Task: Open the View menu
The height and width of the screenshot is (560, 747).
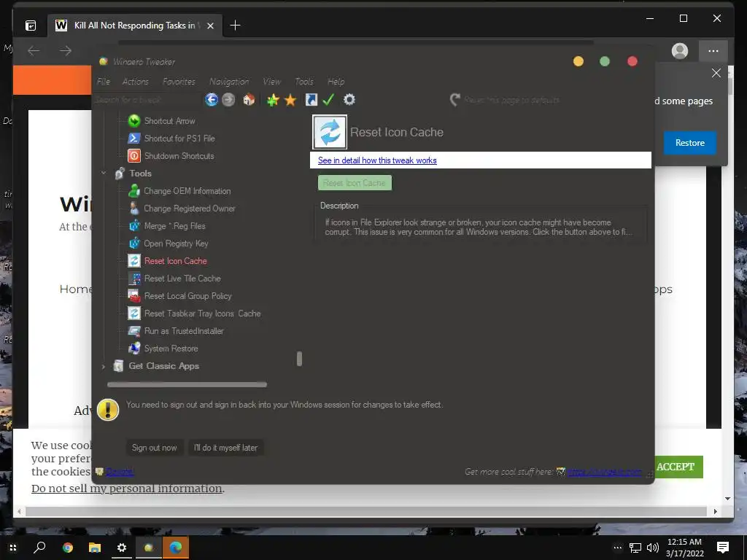Action: (x=271, y=82)
